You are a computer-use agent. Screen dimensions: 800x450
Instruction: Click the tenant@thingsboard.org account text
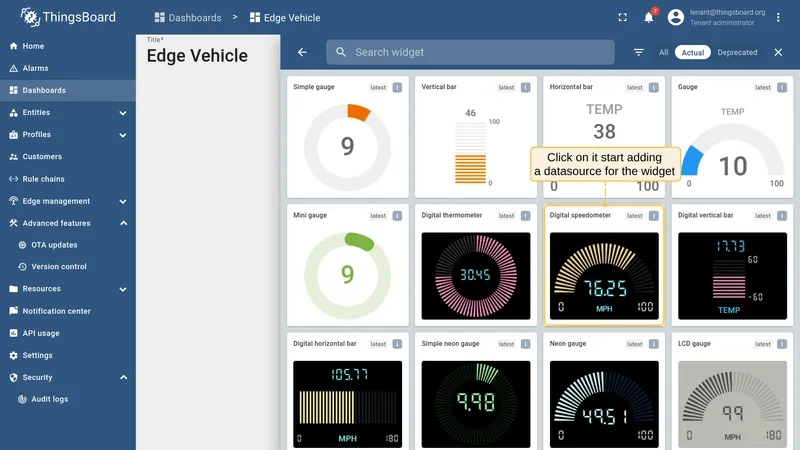tap(727, 12)
